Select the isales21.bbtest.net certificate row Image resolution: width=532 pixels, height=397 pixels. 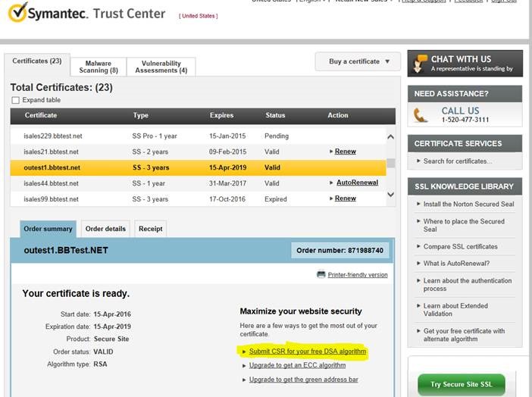198,152
